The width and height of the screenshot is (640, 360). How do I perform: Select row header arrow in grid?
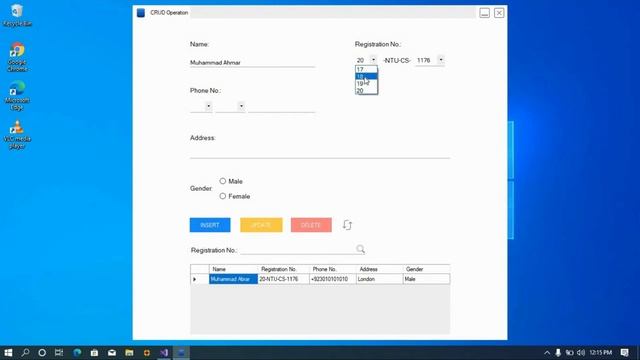coord(200,279)
